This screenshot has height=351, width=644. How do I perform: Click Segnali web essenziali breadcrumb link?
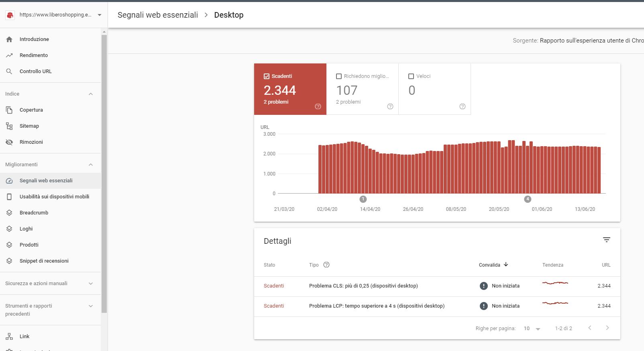tap(158, 15)
